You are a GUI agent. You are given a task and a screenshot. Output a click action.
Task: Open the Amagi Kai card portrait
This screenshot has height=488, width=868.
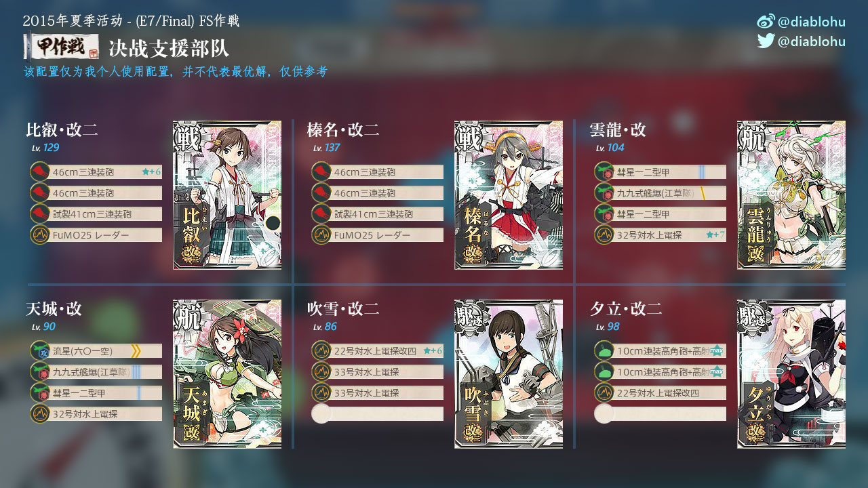(x=227, y=374)
